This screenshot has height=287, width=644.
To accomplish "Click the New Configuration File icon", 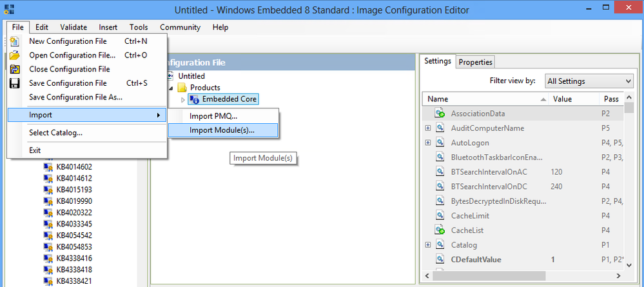I will (15, 41).
